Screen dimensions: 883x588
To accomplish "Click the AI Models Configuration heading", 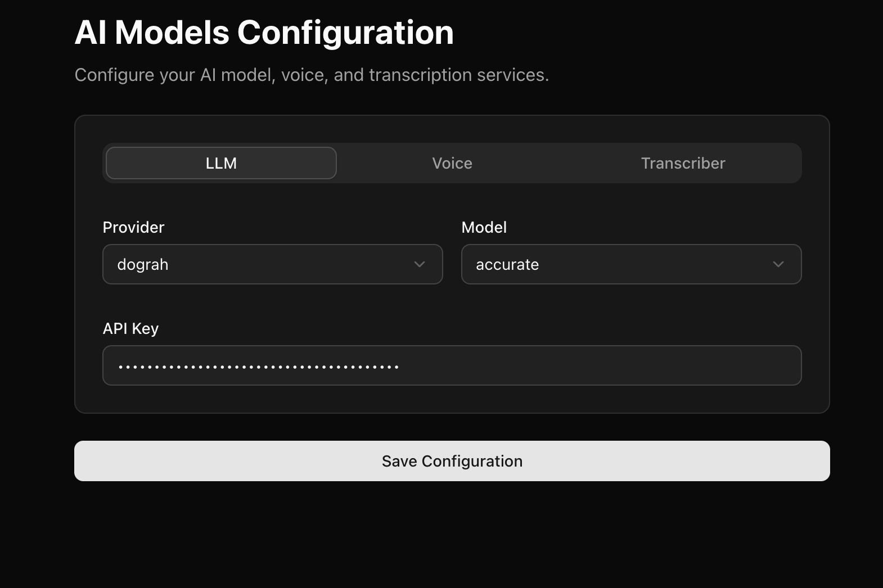I will [264, 33].
